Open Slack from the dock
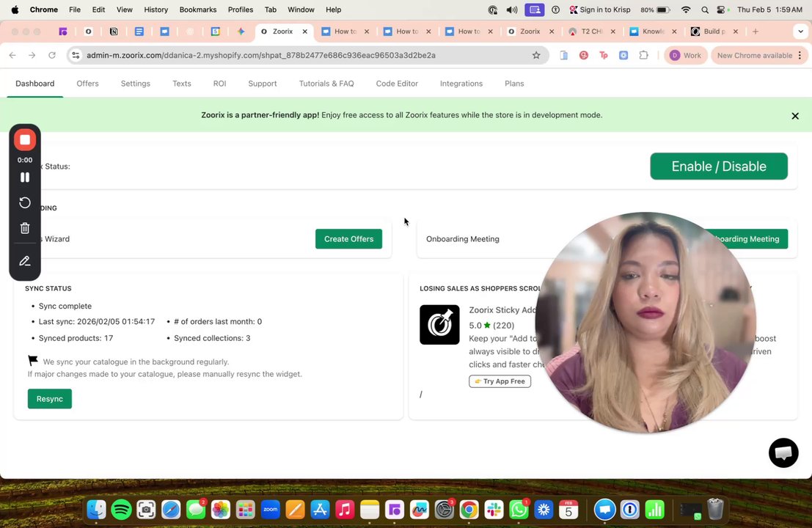Viewport: 812px width, 528px height. (x=494, y=510)
